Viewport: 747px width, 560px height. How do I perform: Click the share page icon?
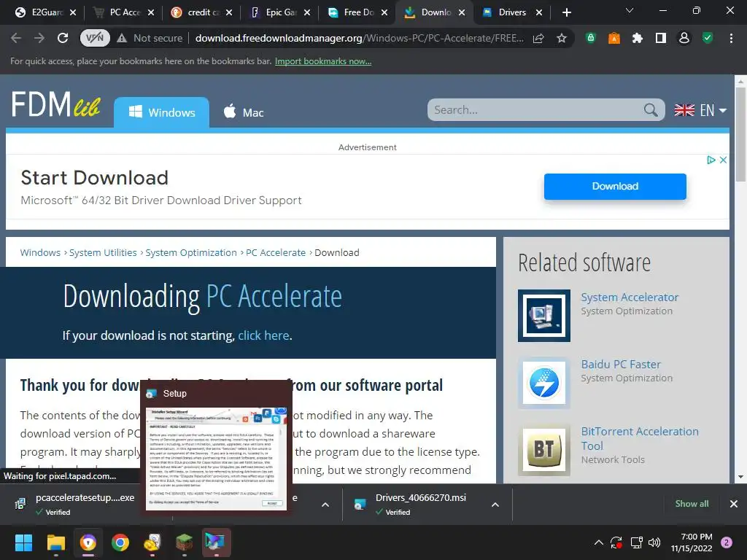tap(538, 38)
